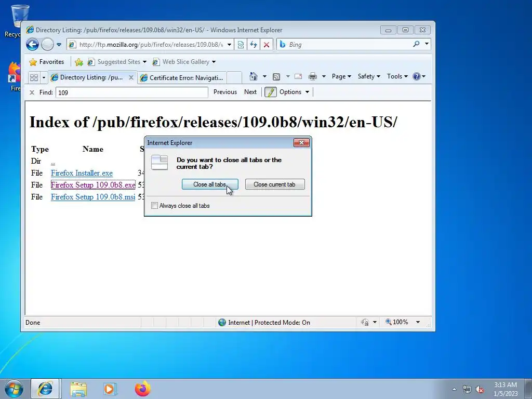Image resolution: width=532 pixels, height=399 pixels.
Task: Click Internet Explorer taskbar icon
Action: pos(46,389)
